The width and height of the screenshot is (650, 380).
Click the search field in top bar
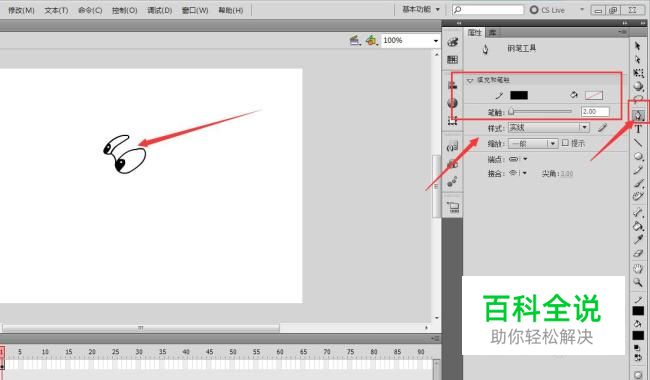point(488,9)
